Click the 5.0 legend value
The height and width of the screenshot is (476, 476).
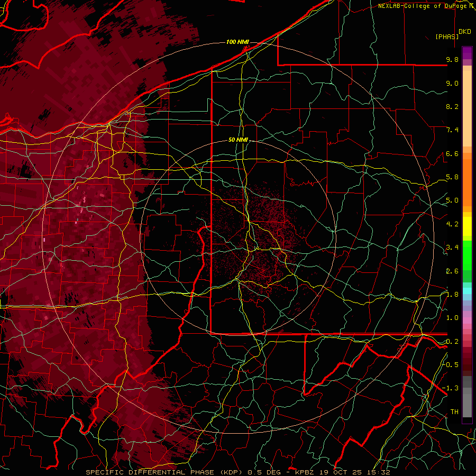452,200
